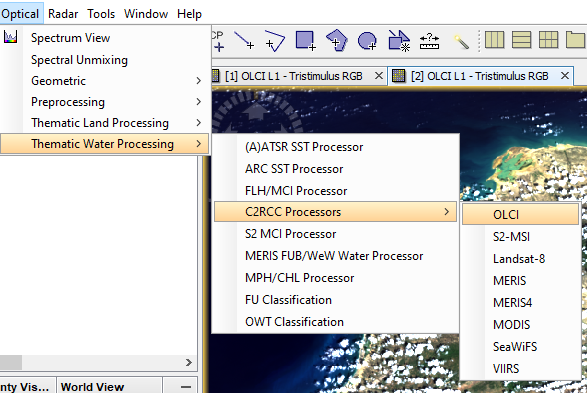Open the World View panel tab
Viewport: 587px width, 393px height.
click(92, 387)
